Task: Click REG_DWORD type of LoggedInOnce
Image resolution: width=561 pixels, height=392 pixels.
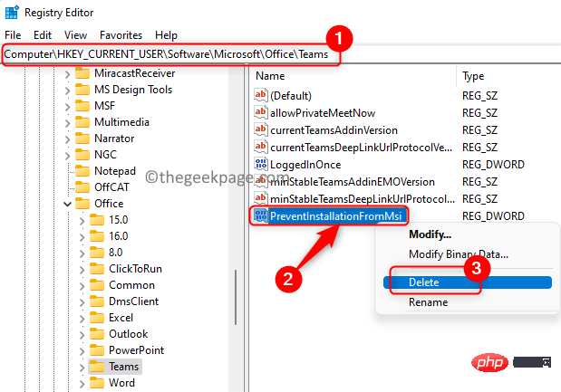Action: [x=493, y=165]
